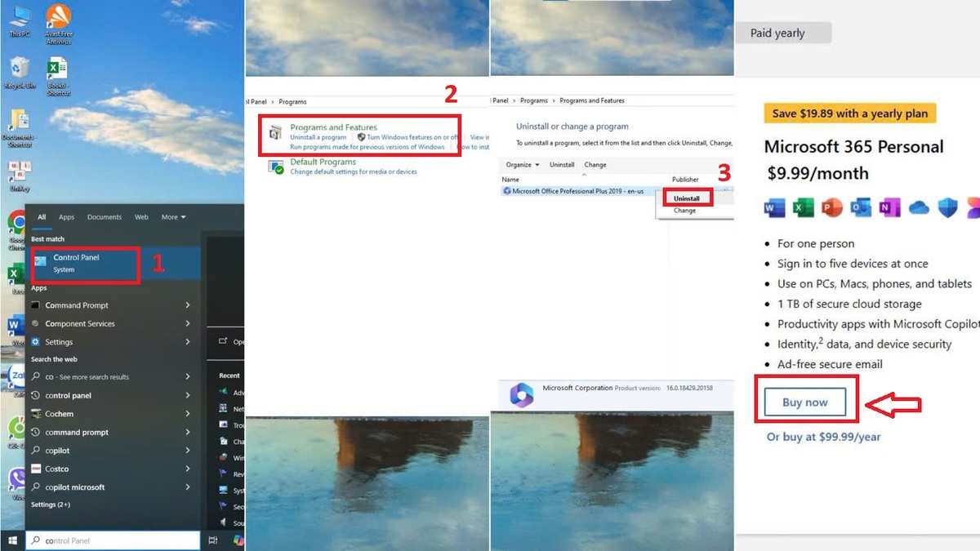Expand the Component Services result arrow
The width and height of the screenshot is (980, 551).
pyautogui.click(x=188, y=324)
